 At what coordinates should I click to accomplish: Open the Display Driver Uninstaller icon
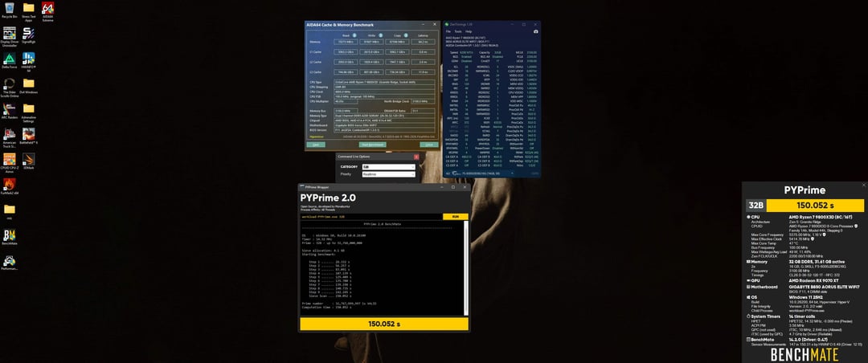tap(10, 36)
